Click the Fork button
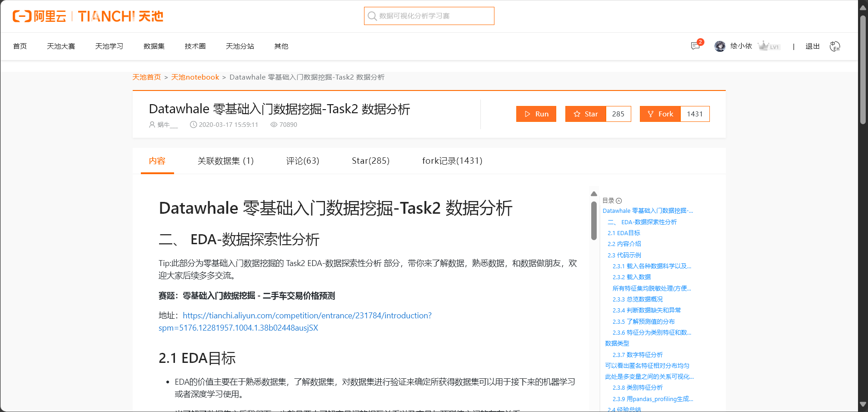868x412 pixels. [x=660, y=114]
